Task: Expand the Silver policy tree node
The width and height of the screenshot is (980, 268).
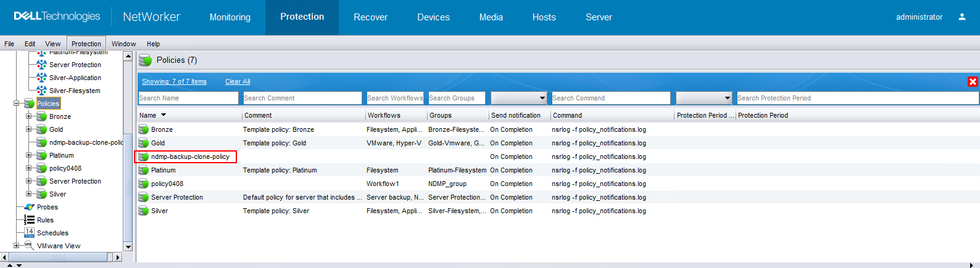Action: [x=28, y=193]
